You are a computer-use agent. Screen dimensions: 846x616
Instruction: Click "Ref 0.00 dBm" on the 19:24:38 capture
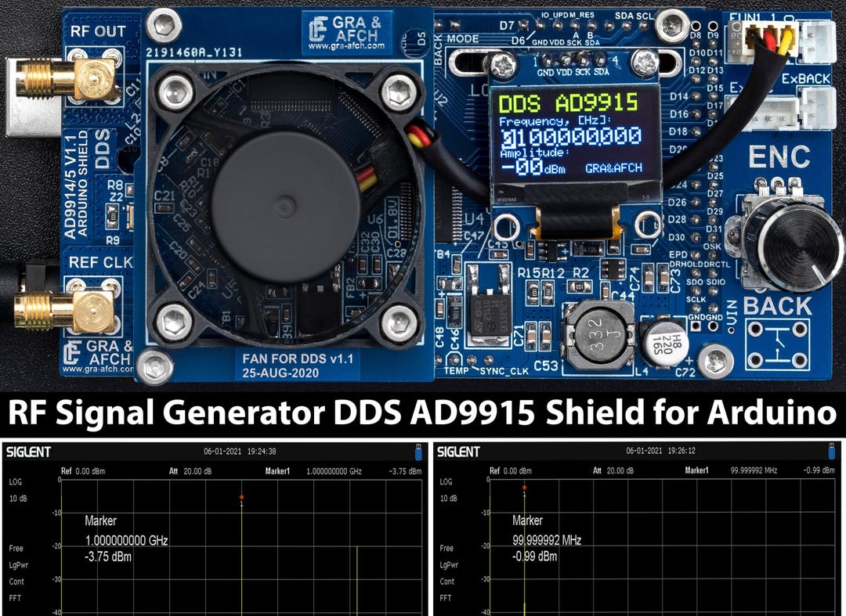(x=82, y=471)
